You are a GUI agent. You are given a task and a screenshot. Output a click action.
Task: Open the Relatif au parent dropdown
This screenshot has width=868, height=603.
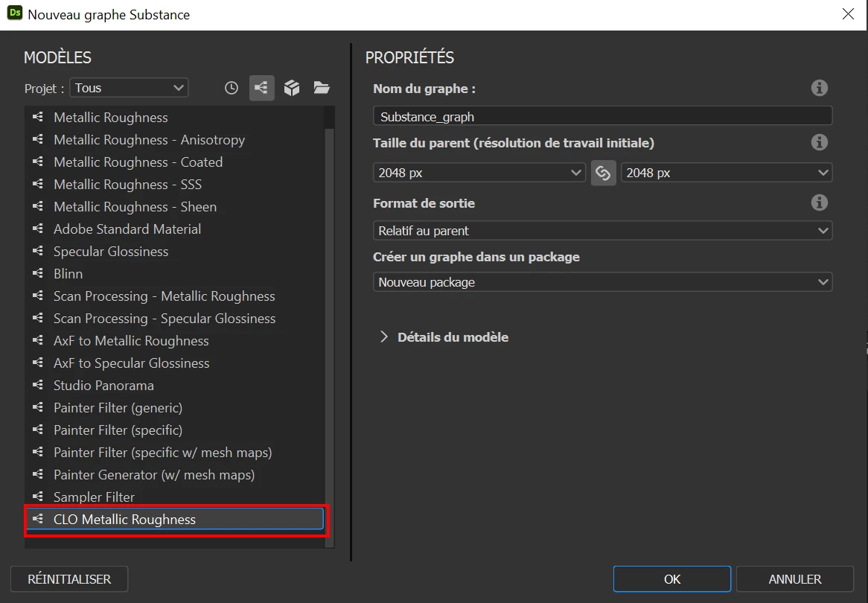[603, 230]
